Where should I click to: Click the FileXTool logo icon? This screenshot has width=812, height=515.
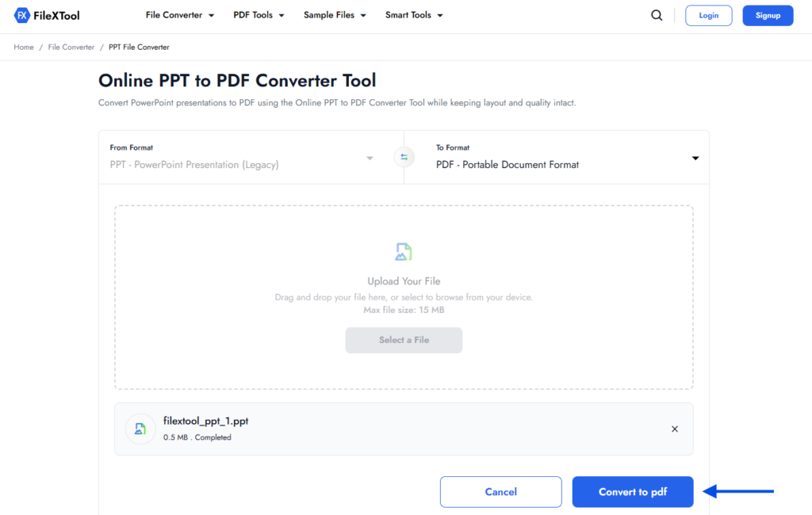point(21,14)
